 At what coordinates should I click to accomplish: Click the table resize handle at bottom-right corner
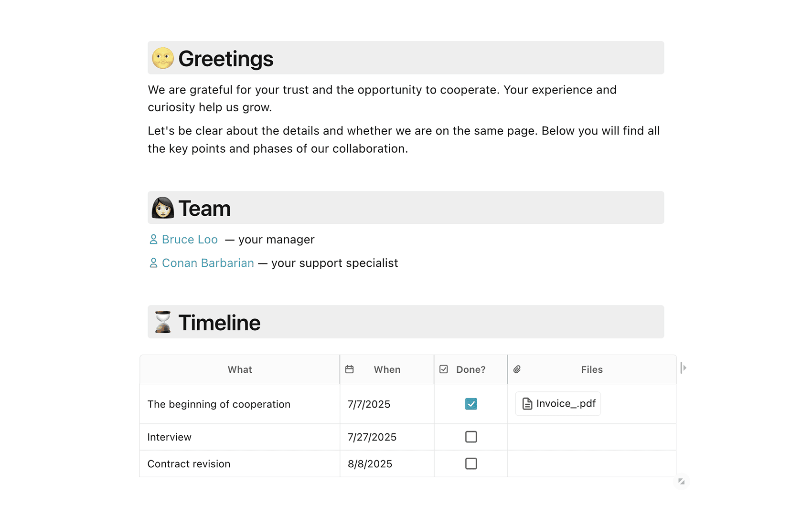pyautogui.click(x=682, y=482)
